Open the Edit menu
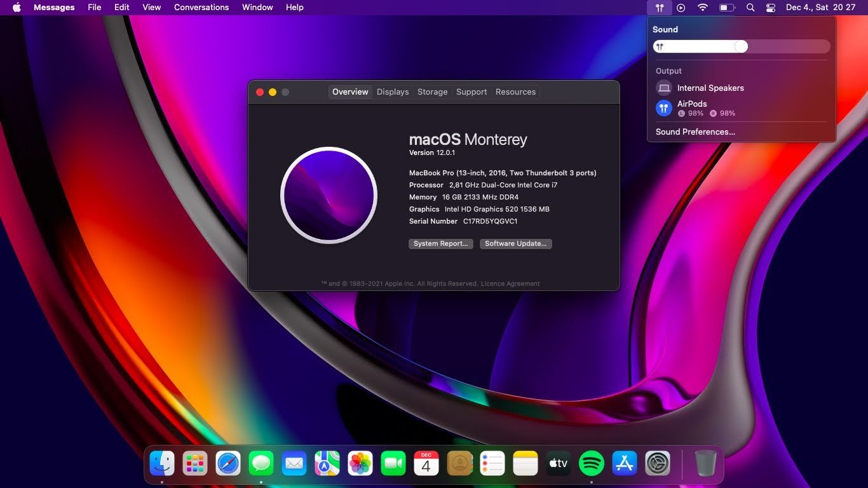This screenshot has height=488, width=868. [x=122, y=7]
